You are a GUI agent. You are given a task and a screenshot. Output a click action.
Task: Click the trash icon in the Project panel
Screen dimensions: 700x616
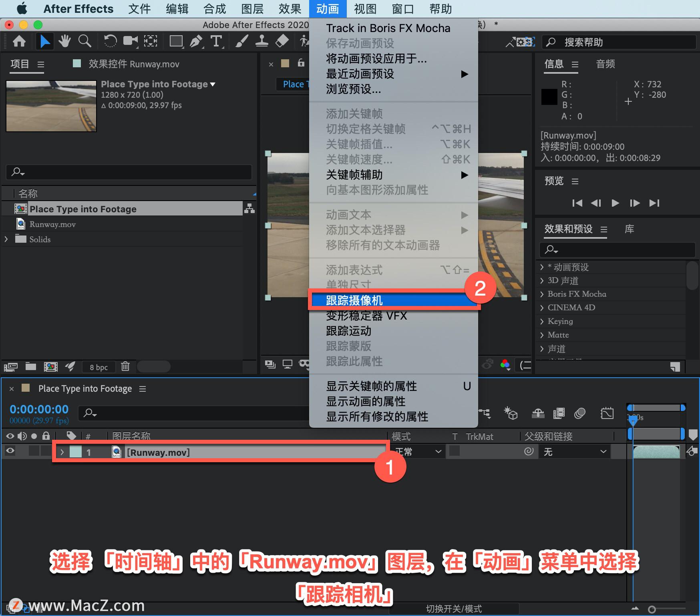pyautogui.click(x=125, y=366)
